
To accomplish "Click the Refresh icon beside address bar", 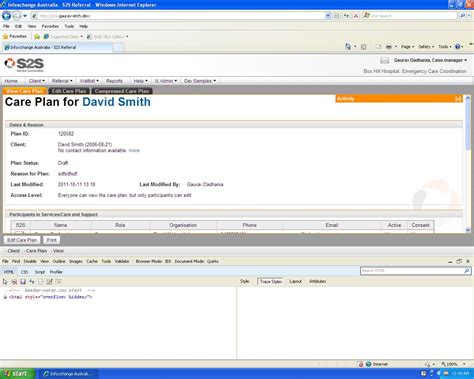I will coord(346,16).
